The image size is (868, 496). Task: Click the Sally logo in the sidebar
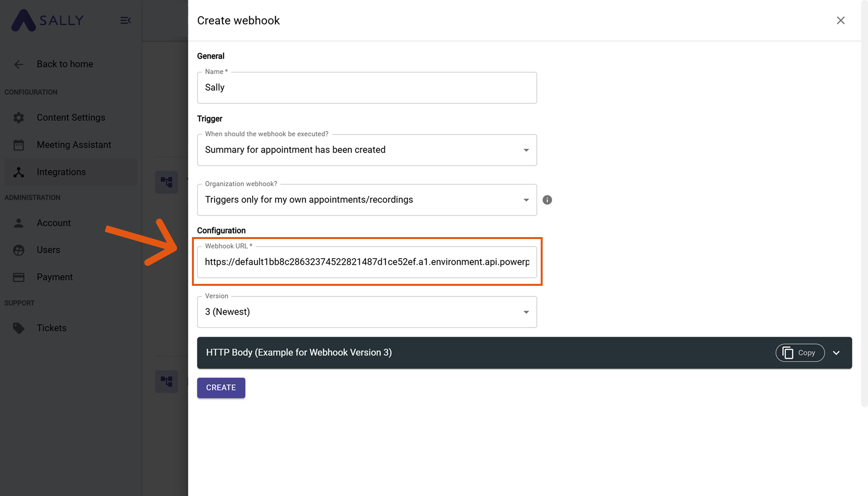click(x=47, y=20)
